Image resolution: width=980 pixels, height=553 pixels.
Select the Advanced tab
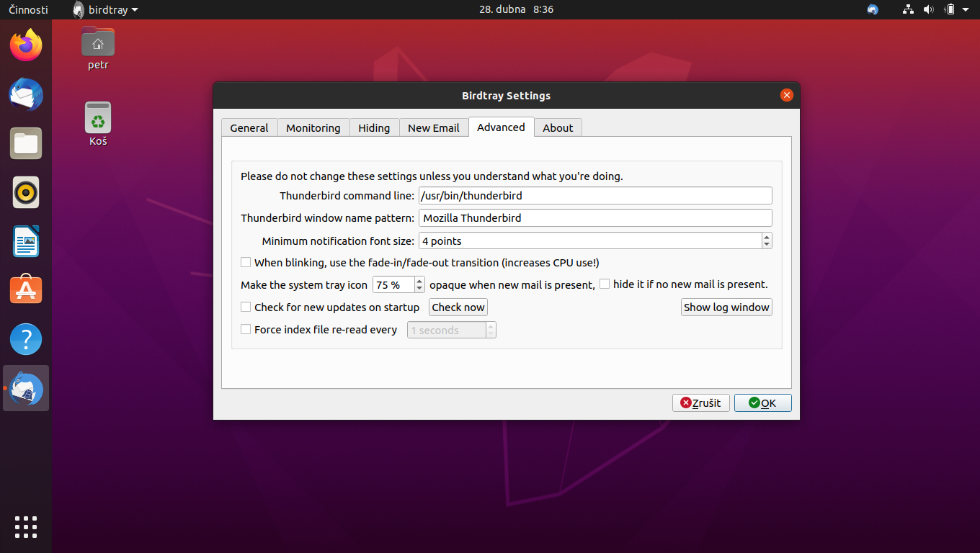click(x=501, y=127)
